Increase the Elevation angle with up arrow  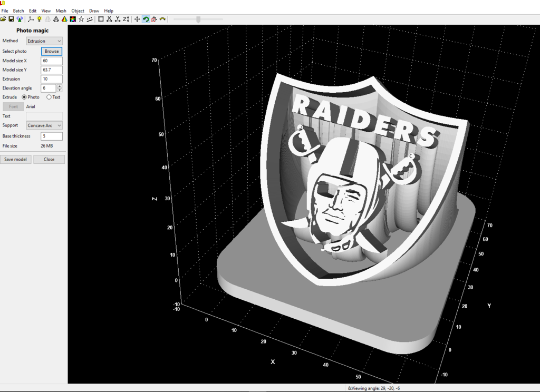(x=60, y=86)
